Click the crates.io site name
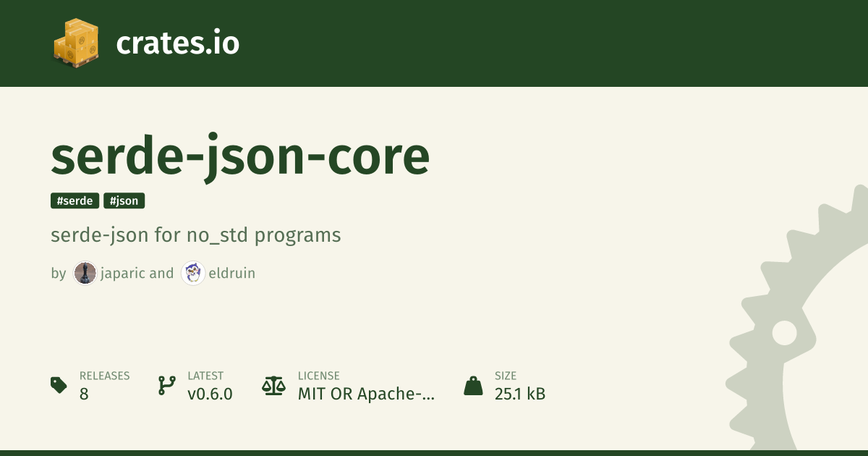 click(177, 43)
